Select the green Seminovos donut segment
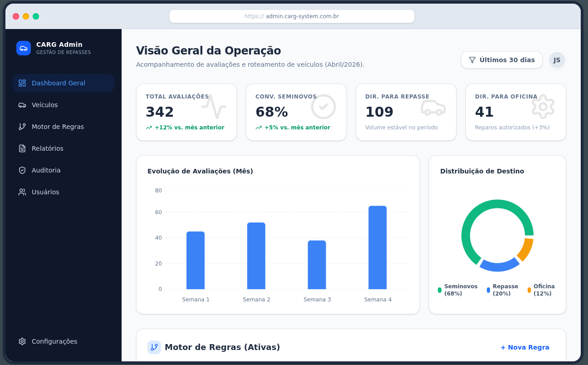 [x=497, y=203]
